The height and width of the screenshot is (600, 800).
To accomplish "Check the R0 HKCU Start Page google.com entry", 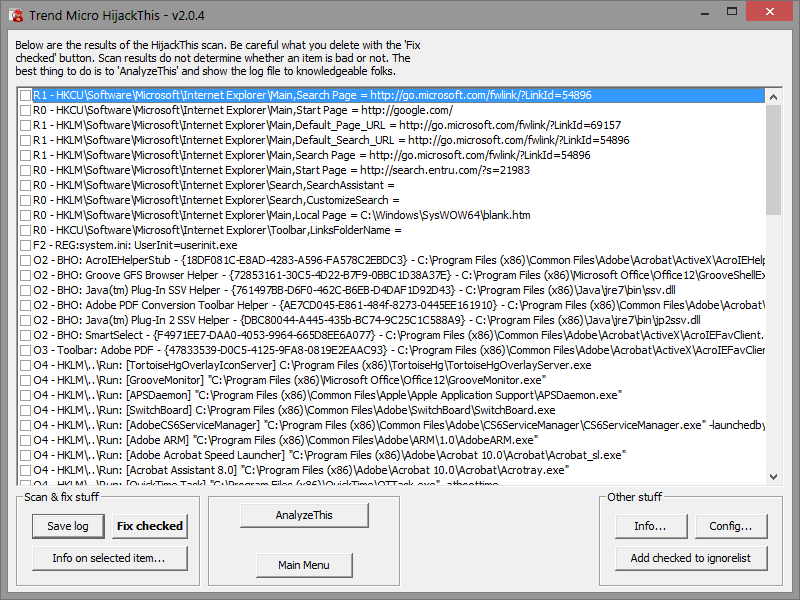I will 25,110.
